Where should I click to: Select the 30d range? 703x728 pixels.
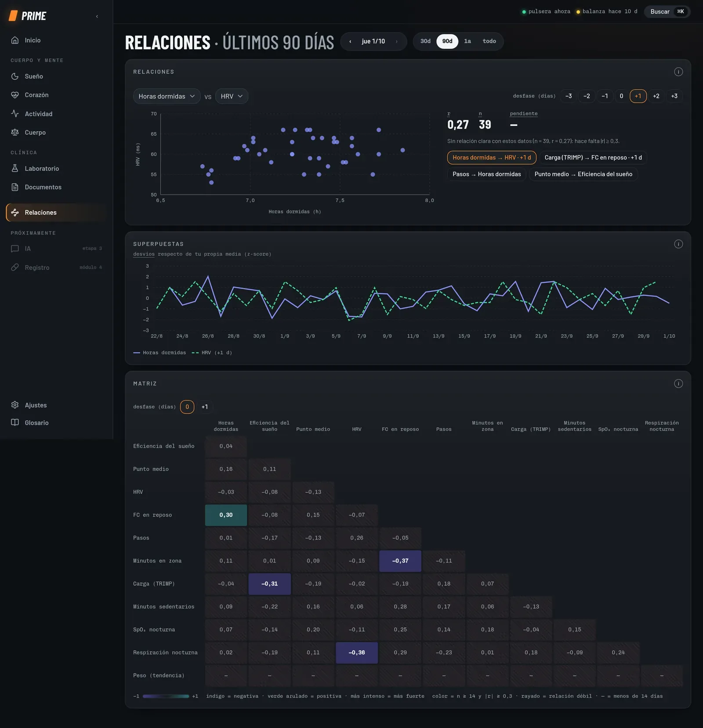coord(425,41)
